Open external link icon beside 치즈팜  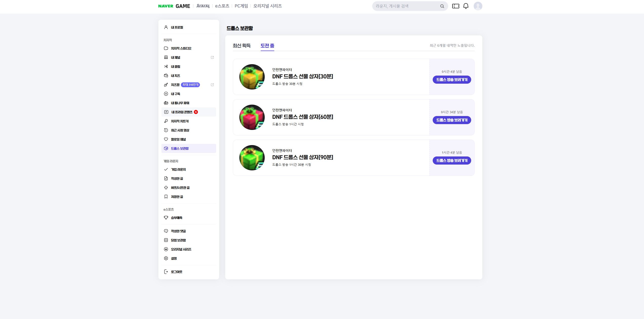(x=212, y=85)
